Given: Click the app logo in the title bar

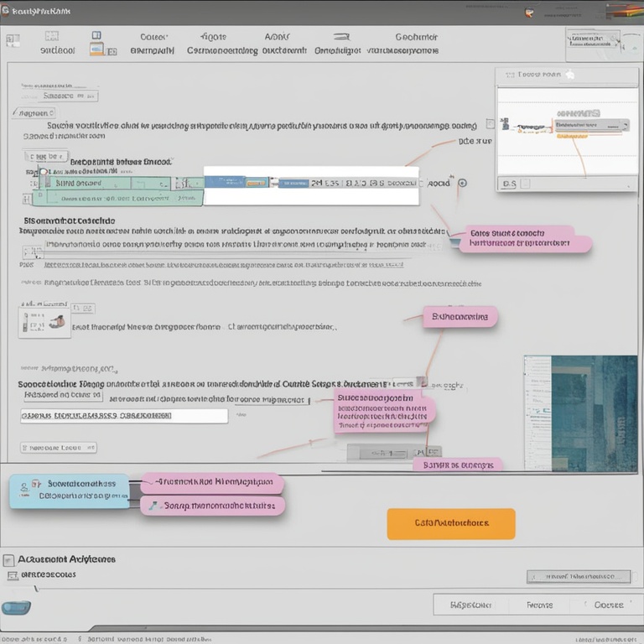Looking at the screenshot, I should (x=7, y=13).
